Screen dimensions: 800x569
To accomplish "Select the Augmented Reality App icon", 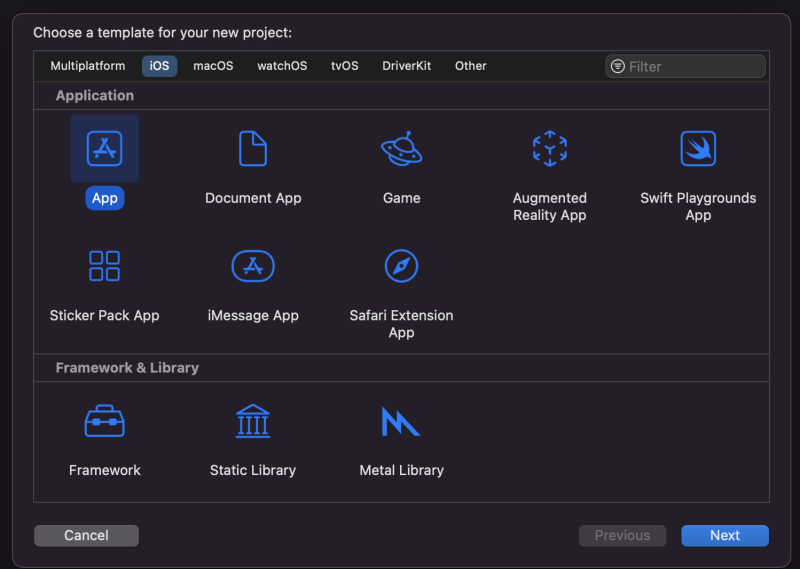I will (x=549, y=148).
